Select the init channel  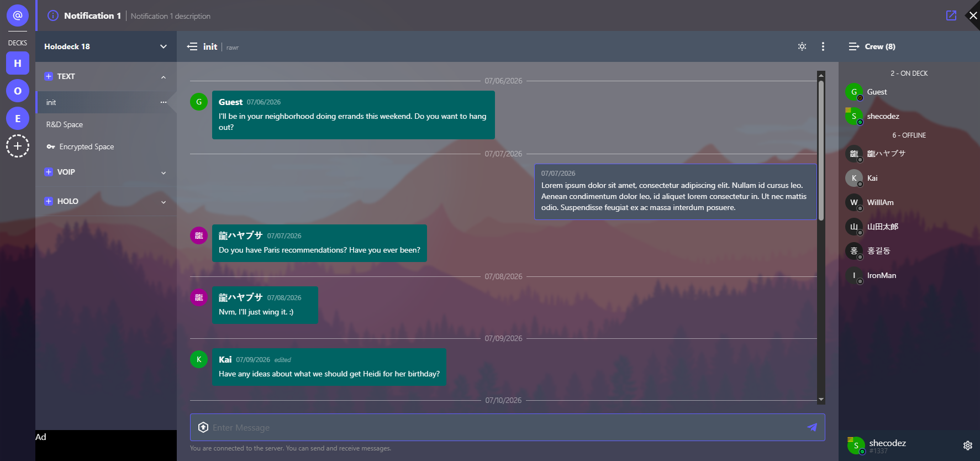tap(106, 102)
